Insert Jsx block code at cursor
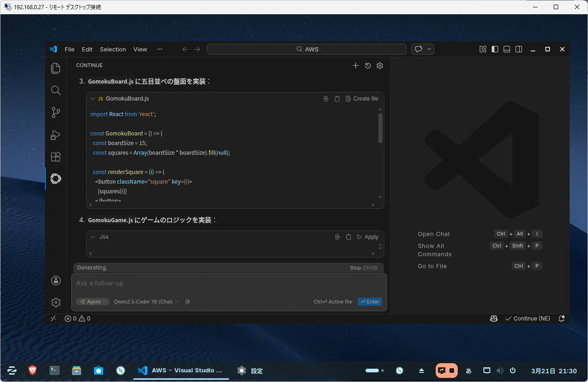The image size is (588, 382). 338,237
